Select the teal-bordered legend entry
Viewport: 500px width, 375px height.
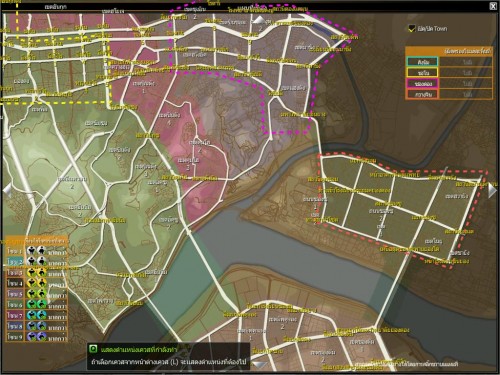click(x=422, y=62)
